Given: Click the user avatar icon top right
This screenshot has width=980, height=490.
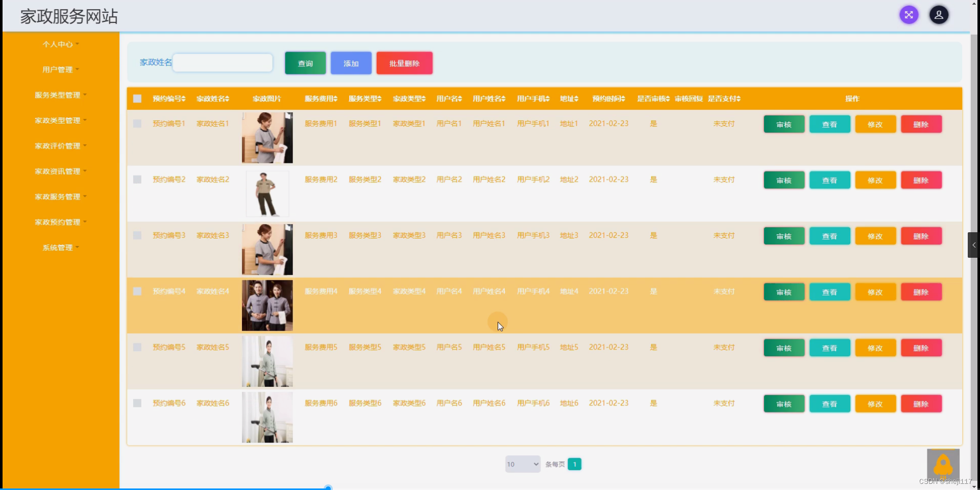Looking at the screenshot, I should point(940,15).
